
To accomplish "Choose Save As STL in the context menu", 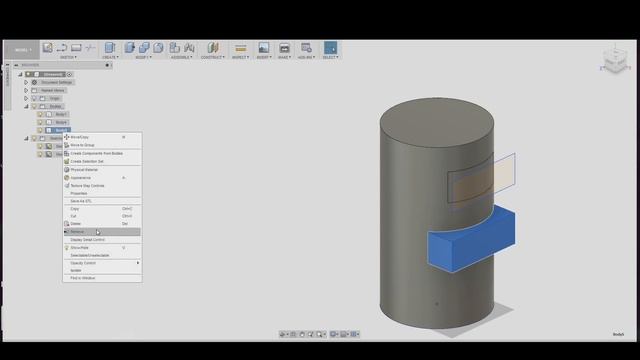I will (102, 201).
